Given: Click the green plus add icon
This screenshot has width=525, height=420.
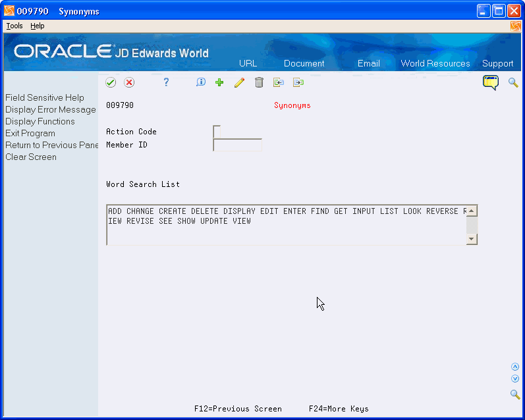Looking at the screenshot, I should coord(219,82).
